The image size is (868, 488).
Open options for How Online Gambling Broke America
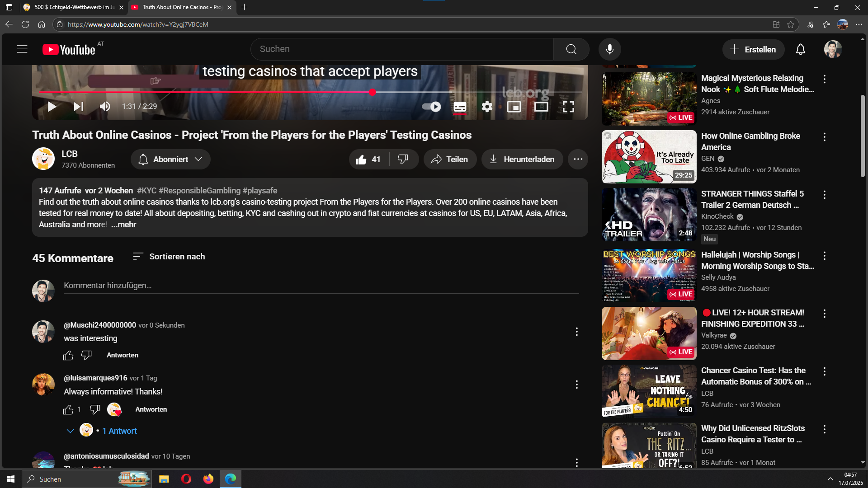pos(824,137)
